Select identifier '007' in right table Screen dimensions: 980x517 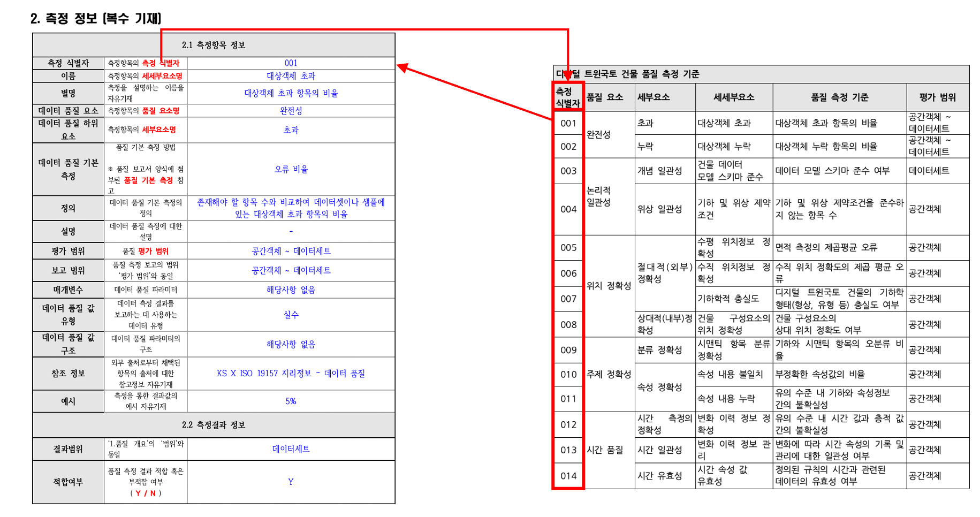click(568, 299)
